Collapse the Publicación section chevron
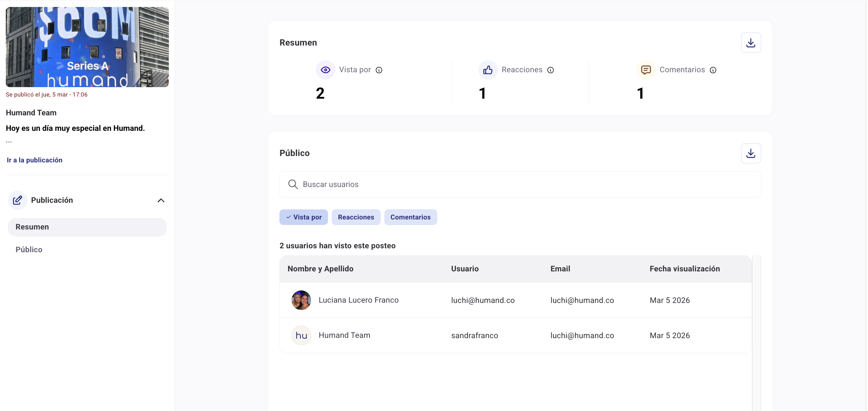Viewport: 868px width, 411px height. 161,200
